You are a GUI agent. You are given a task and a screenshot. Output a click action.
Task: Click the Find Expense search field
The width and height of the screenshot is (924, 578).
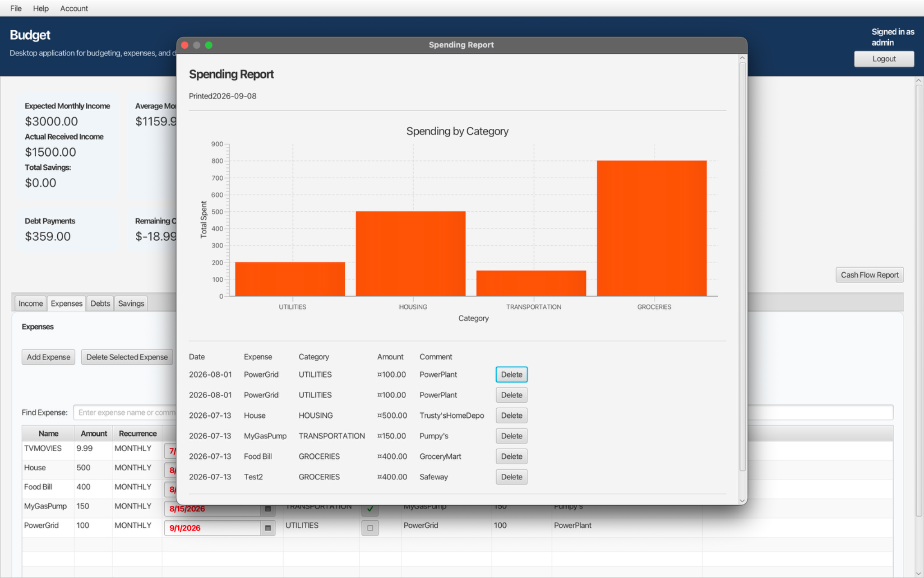pyautogui.click(x=125, y=412)
